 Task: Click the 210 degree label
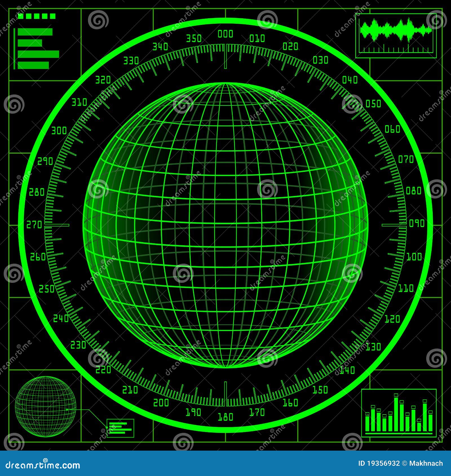[x=130, y=390]
